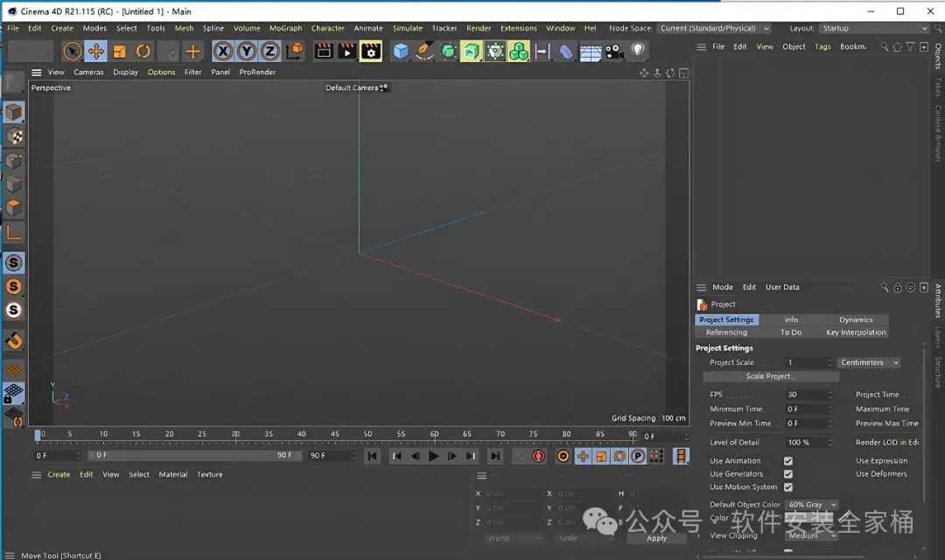Uncheck Use Motion System checkbox
Image resolution: width=945 pixels, height=560 pixels.
pyautogui.click(x=787, y=487)
